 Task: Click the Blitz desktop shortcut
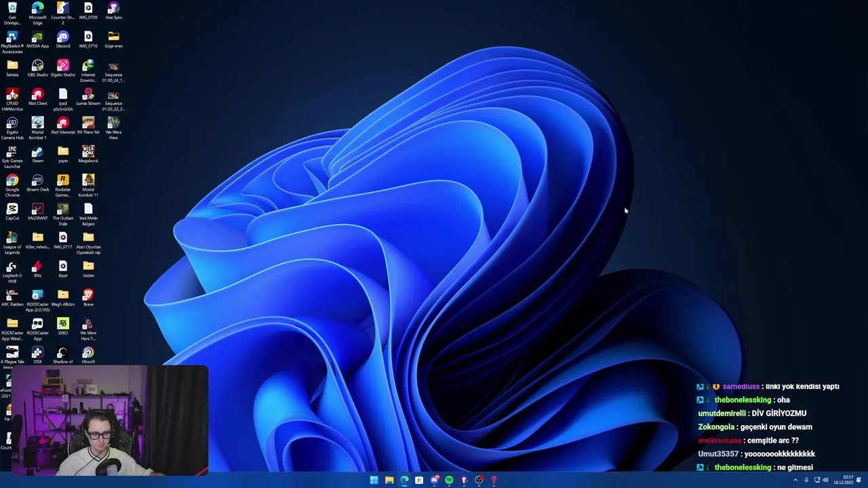[x=37, y=269]
